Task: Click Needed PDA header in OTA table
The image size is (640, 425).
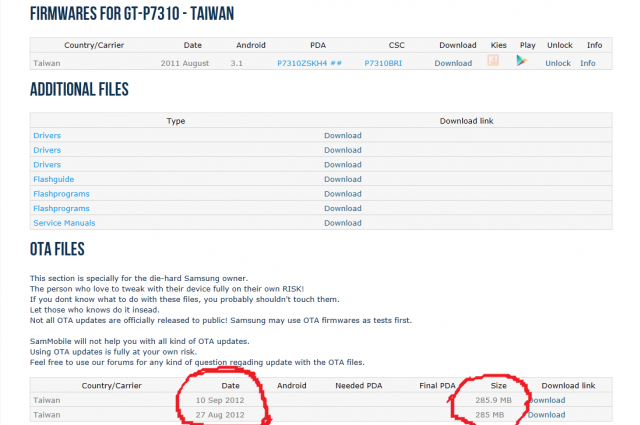Action: click(x=359, y=385)
